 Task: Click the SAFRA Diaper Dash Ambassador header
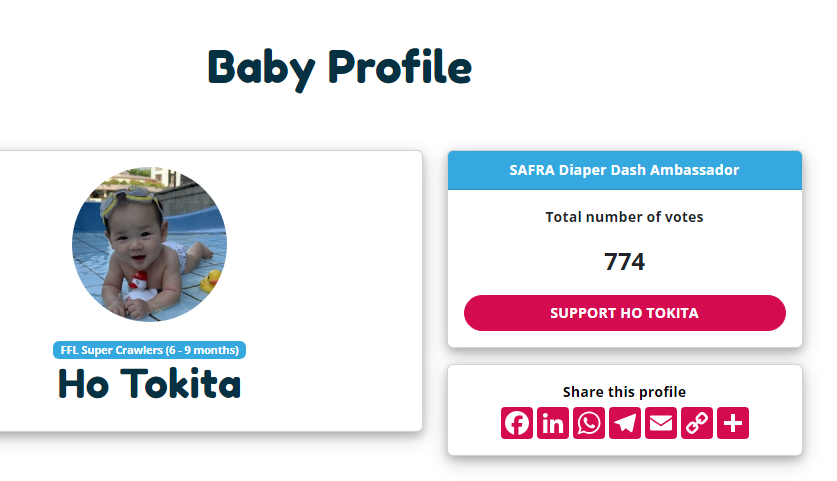coord(624,170)
